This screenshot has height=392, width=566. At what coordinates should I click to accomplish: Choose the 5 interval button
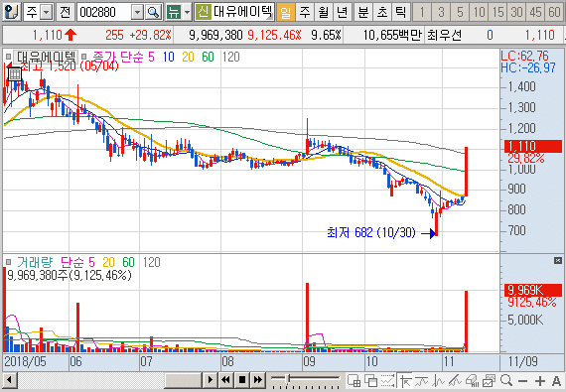pyautogui.click(x=460, y=12)
